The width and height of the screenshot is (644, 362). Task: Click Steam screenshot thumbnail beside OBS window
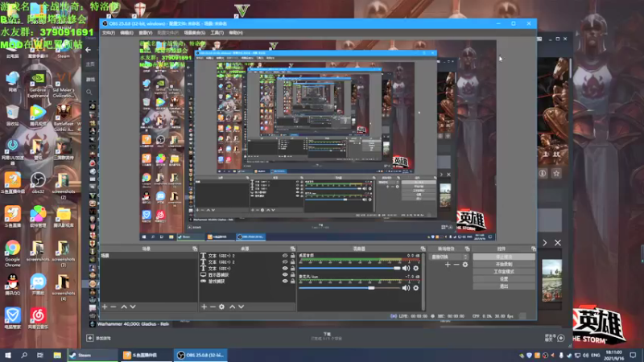pos(551,281)
